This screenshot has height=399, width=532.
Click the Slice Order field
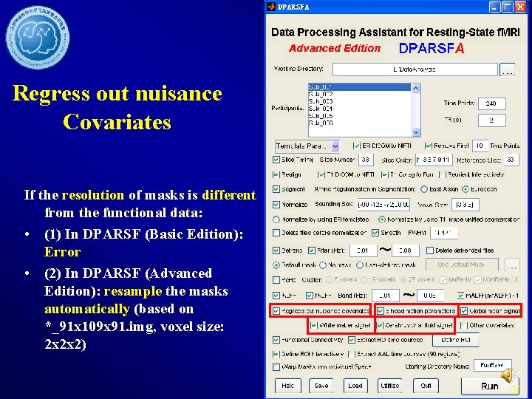(433, 160)
